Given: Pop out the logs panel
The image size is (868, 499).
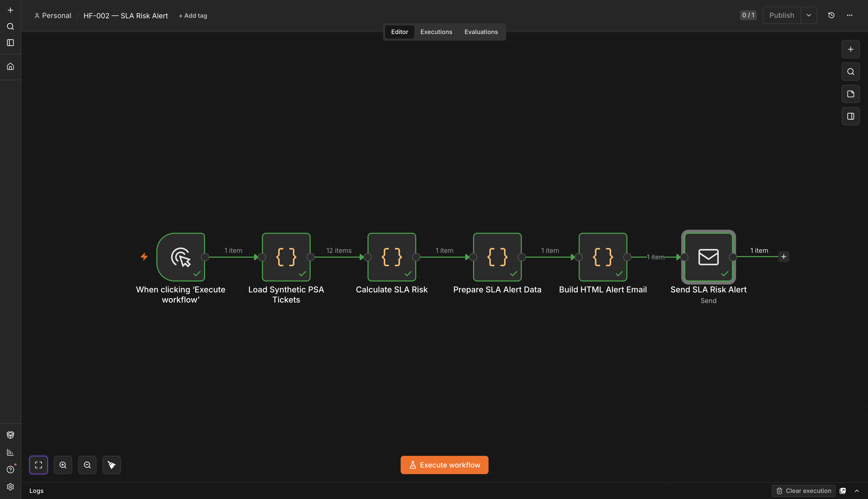Looking at the screenshot, I should pos(843,491).
